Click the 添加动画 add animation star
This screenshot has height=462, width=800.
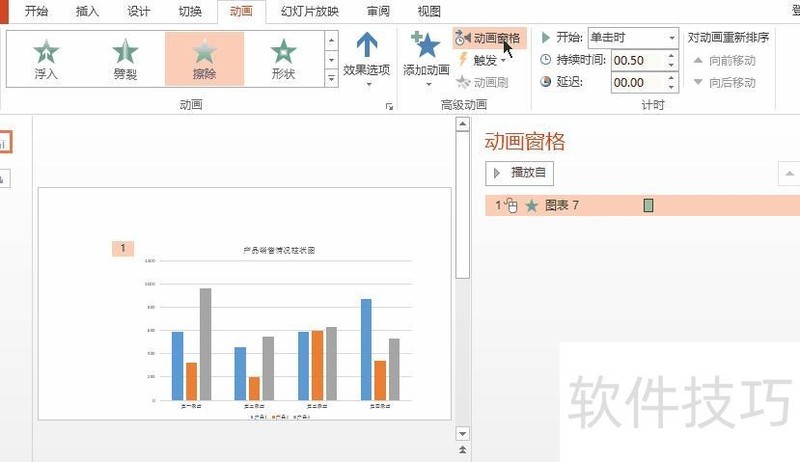[426, 45]
